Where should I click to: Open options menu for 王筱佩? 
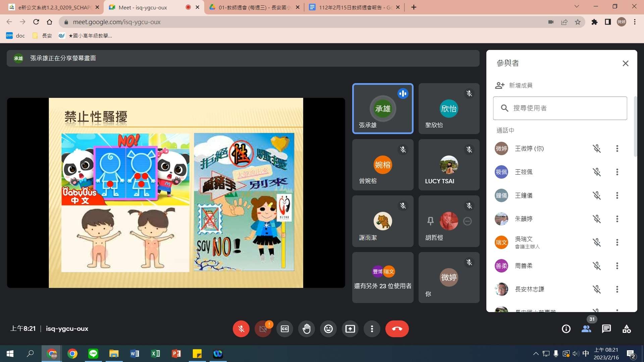point(617,172)
